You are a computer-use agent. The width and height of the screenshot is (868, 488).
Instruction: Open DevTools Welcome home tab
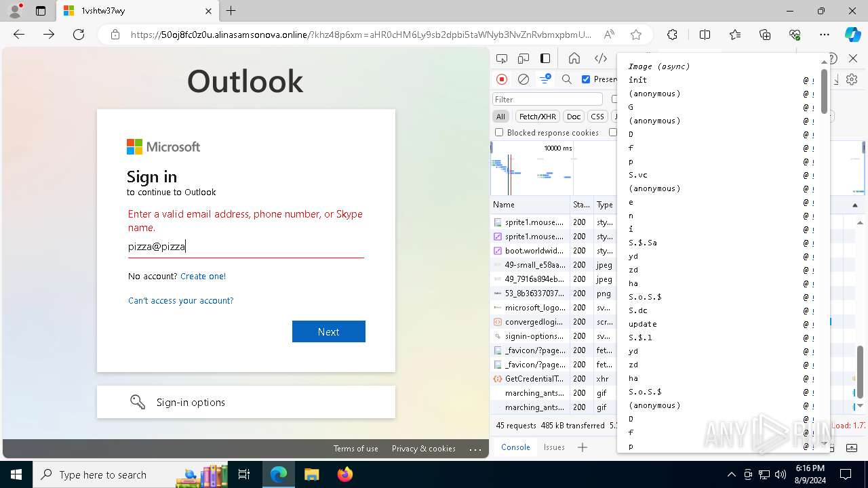pos(574,59)
